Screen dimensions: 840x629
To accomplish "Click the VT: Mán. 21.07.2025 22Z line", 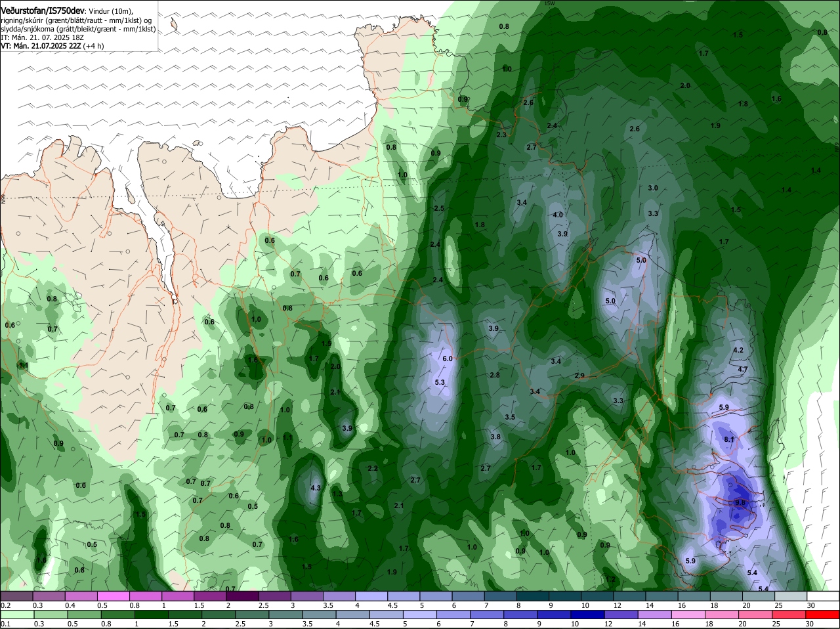I will [x=41, y=46].
